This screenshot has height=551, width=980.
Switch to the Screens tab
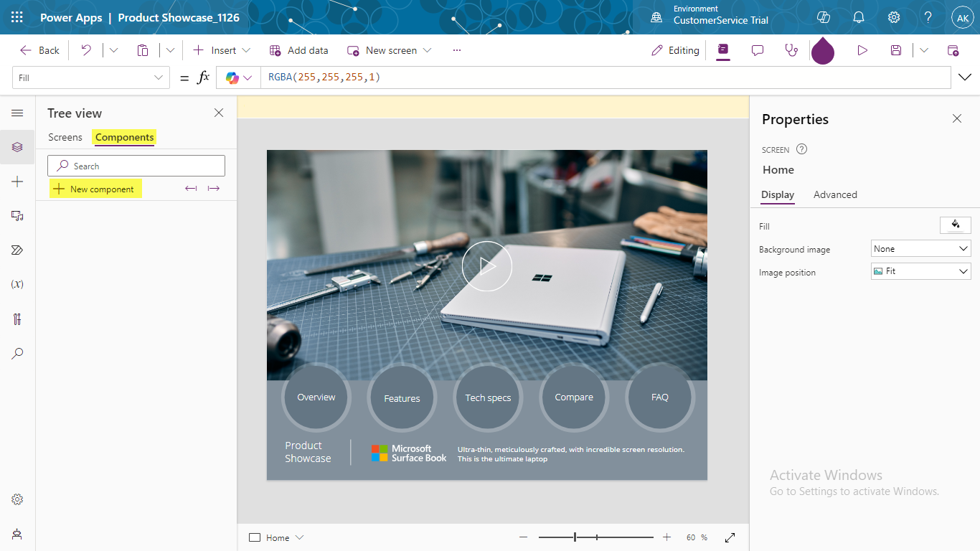pos(65,137)
